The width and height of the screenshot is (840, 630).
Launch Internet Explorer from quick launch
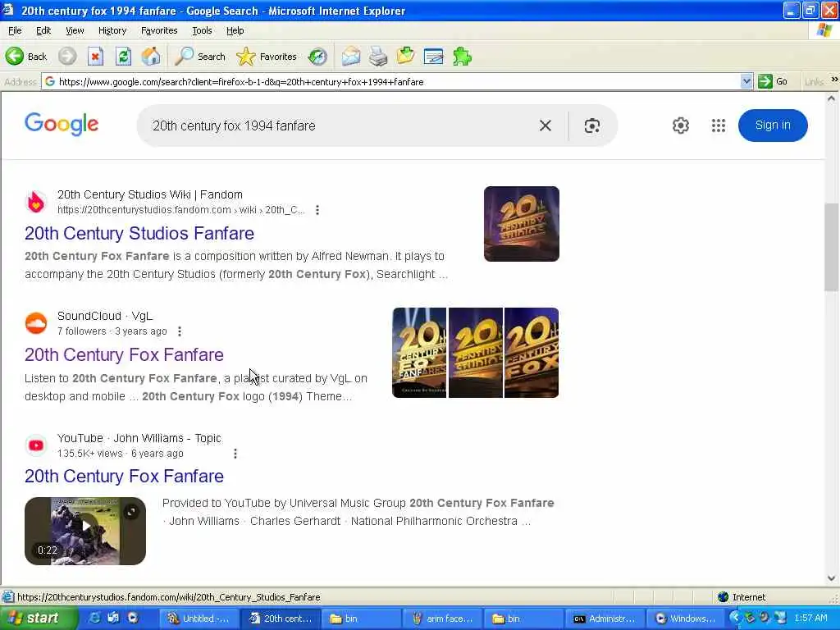tap(94, 619)
